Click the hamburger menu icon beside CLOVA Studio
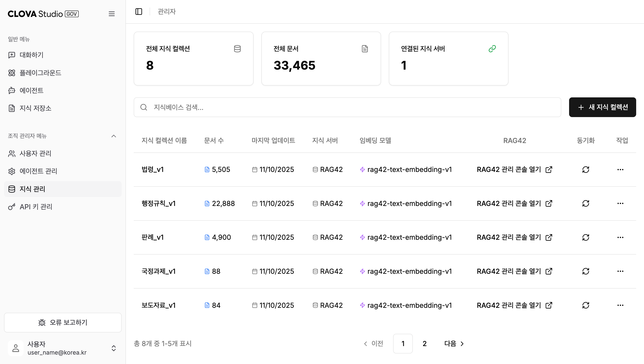644x364 pixels. pyautogui.click(x=112, y=14)
